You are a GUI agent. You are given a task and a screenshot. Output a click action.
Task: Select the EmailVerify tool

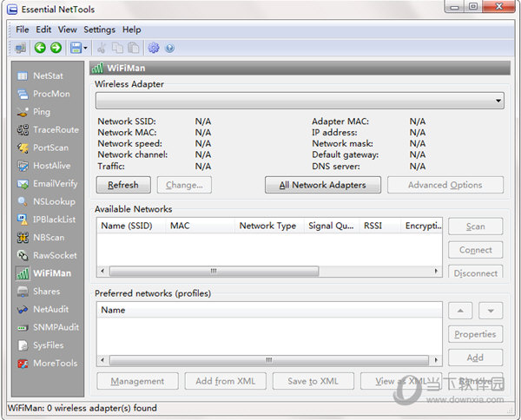[x=48, y=184]
